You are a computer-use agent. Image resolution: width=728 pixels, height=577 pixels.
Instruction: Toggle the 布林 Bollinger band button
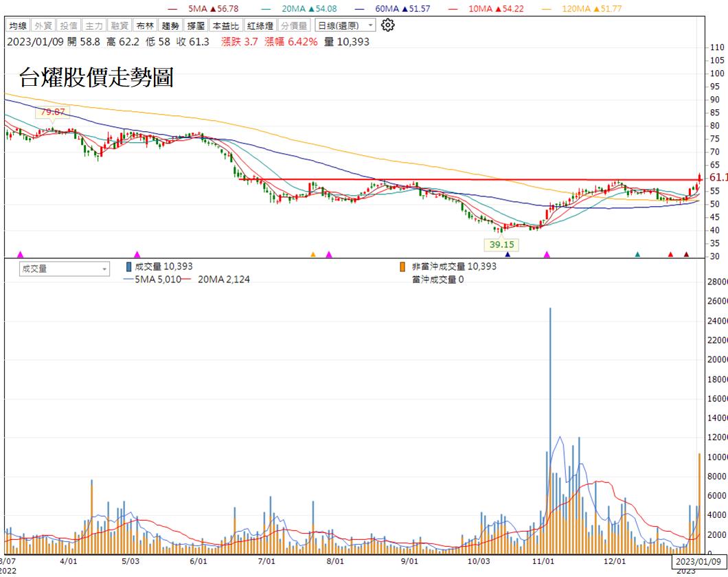[x=145, y=25]
